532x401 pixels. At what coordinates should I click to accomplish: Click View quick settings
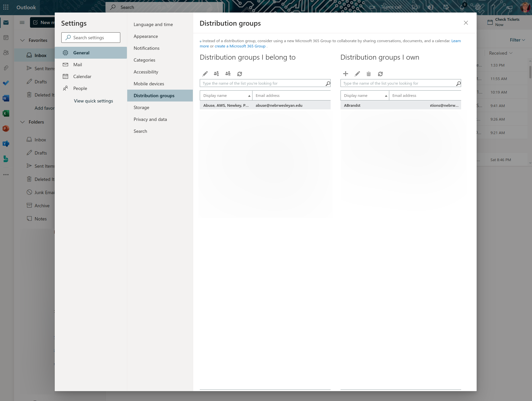[93, 101]
